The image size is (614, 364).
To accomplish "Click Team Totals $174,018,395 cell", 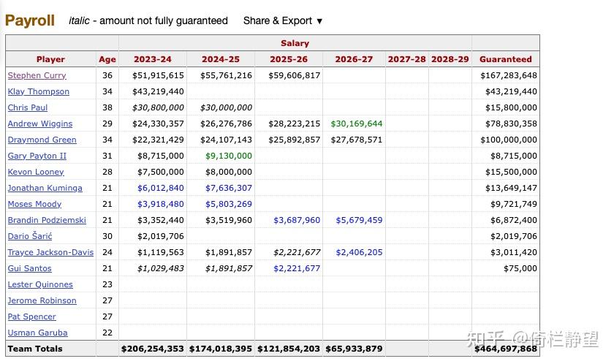I will (221, 349).
